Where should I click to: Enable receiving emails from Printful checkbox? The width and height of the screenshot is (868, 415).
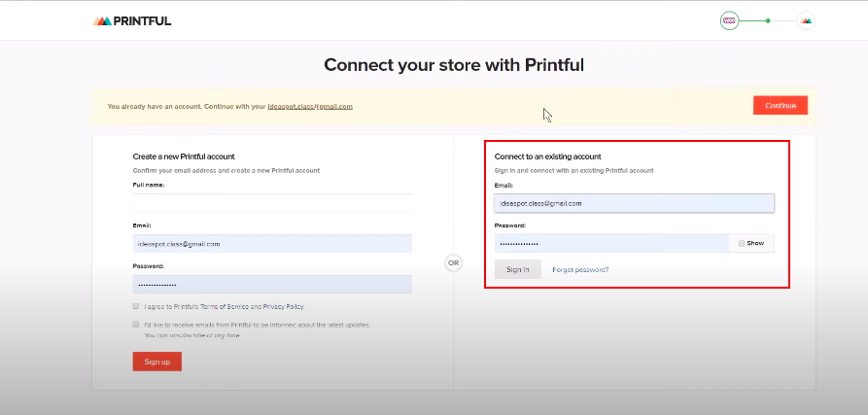[136, 325]
